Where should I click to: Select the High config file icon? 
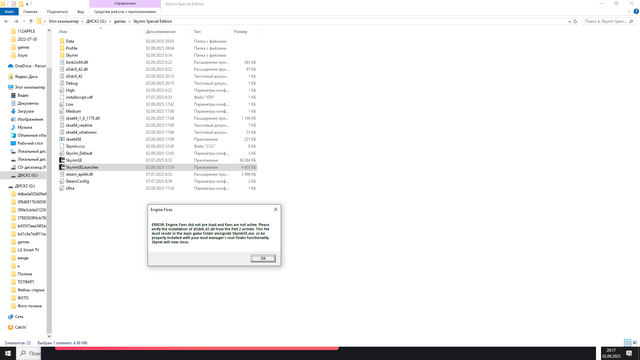point(62,90)
